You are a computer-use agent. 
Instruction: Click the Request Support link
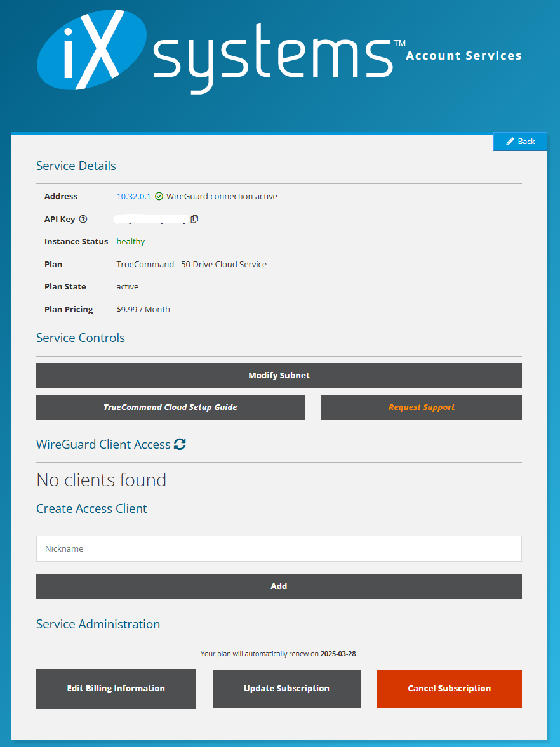(421, 407)
